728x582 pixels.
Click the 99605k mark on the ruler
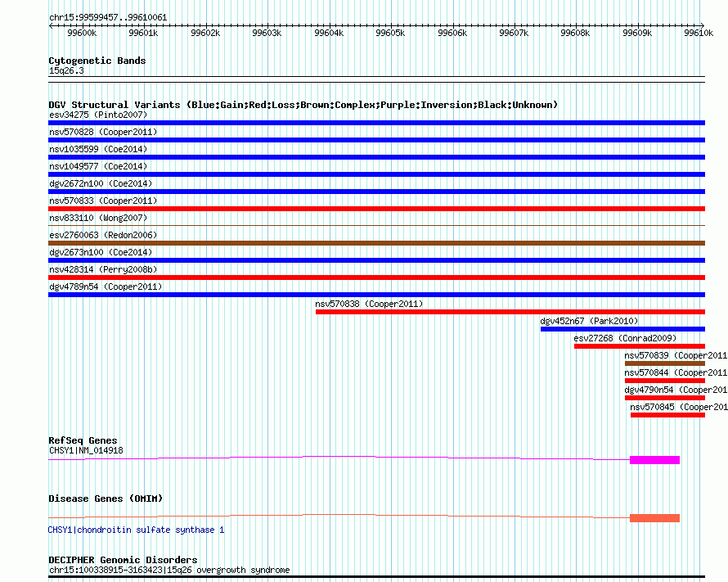coord(390,33)
